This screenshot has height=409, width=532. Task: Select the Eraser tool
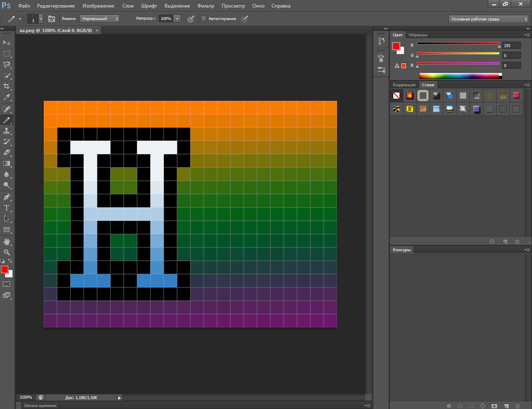pyautogui.click(x=7, y=152)
